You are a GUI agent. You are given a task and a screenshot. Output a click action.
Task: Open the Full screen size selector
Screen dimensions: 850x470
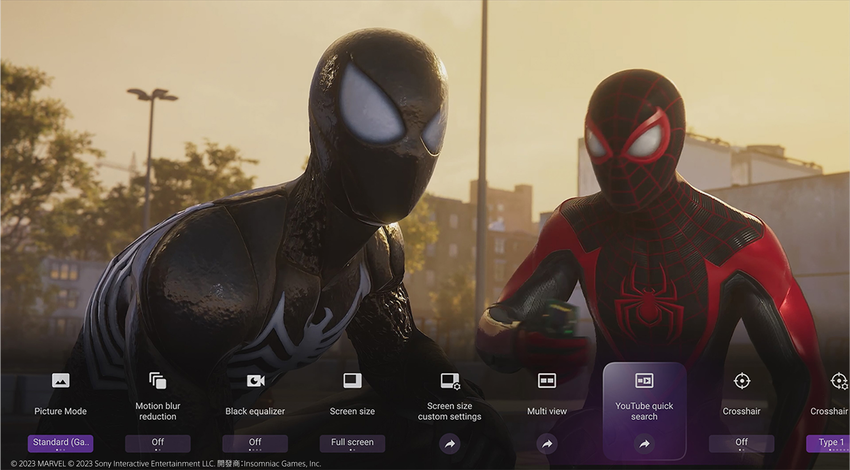pyautogui.click(x=352, y=443)
